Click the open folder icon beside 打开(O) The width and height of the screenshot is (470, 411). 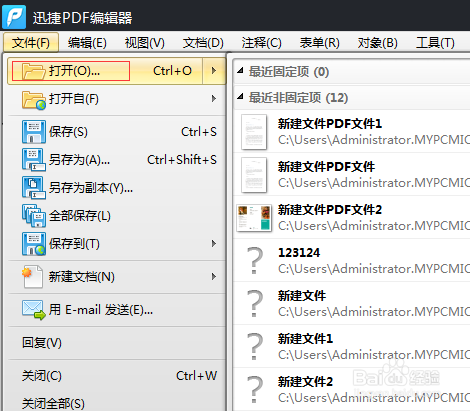click(33, 71)
